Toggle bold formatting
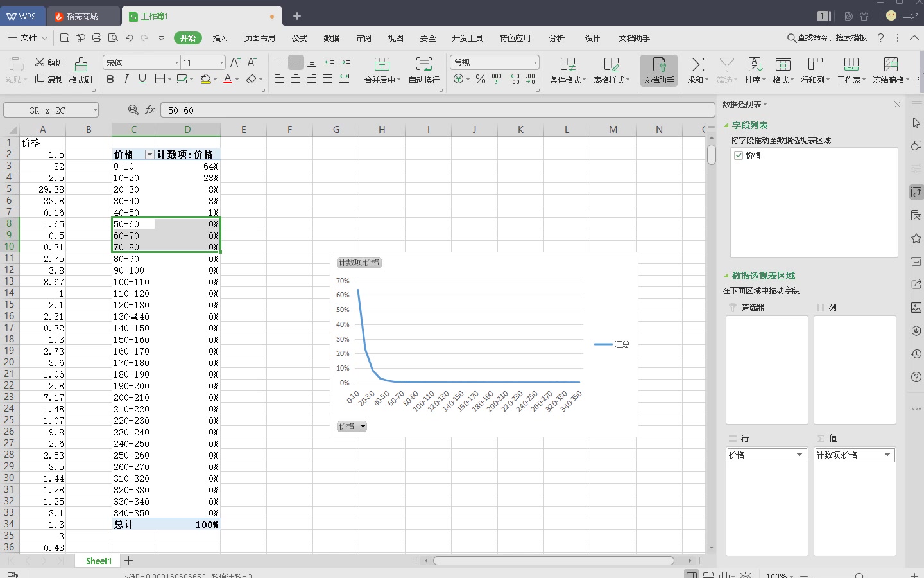 [110, 79]
